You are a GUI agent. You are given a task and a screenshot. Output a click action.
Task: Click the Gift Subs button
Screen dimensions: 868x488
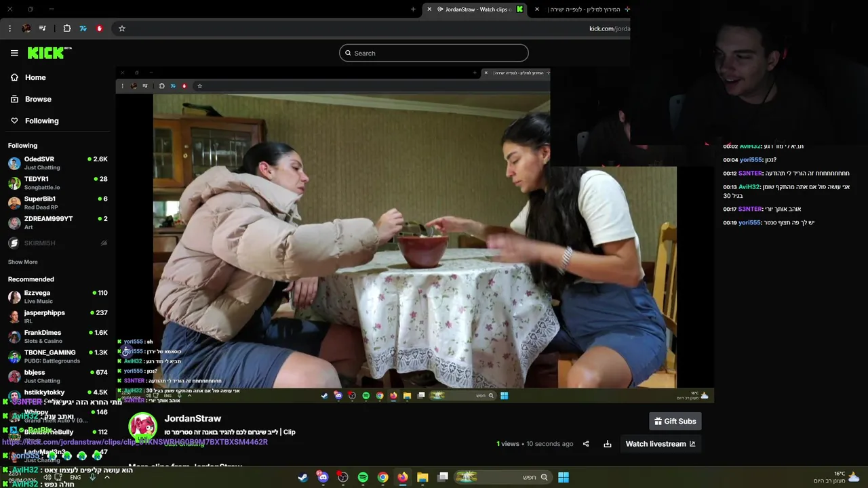point(675,422)
